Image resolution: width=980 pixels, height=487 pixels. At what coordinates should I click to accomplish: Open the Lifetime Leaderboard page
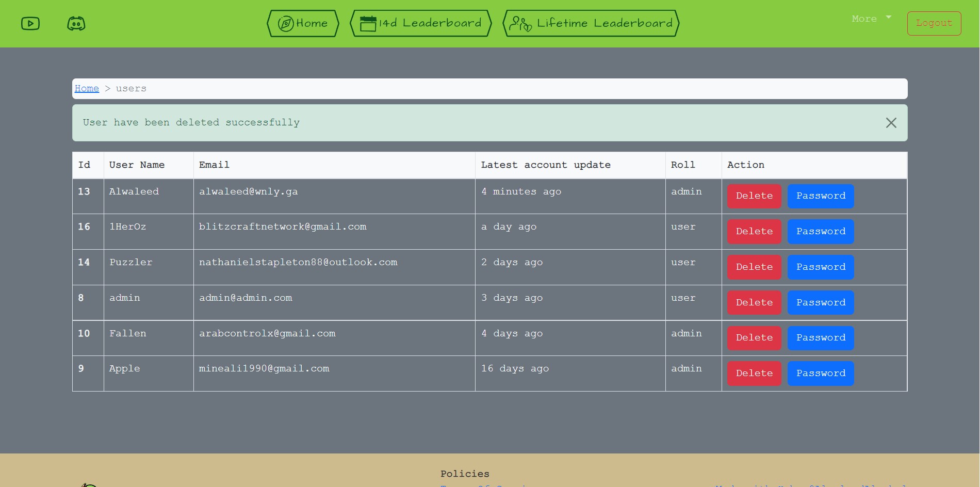click(x=591, y=23)
